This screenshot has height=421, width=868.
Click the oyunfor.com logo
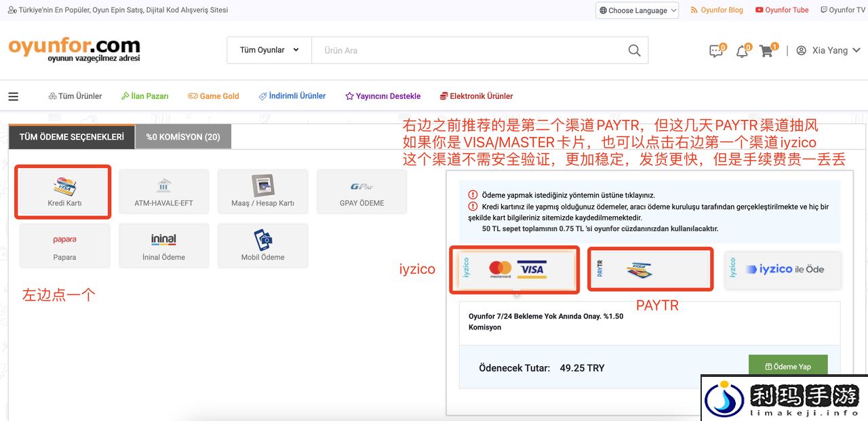click(x=74, y=49)
